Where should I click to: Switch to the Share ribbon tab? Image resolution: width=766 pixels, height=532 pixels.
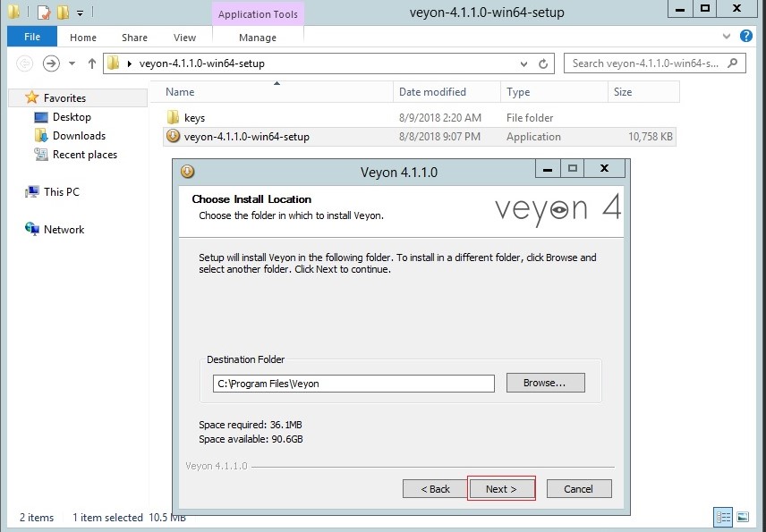point(134,38)
